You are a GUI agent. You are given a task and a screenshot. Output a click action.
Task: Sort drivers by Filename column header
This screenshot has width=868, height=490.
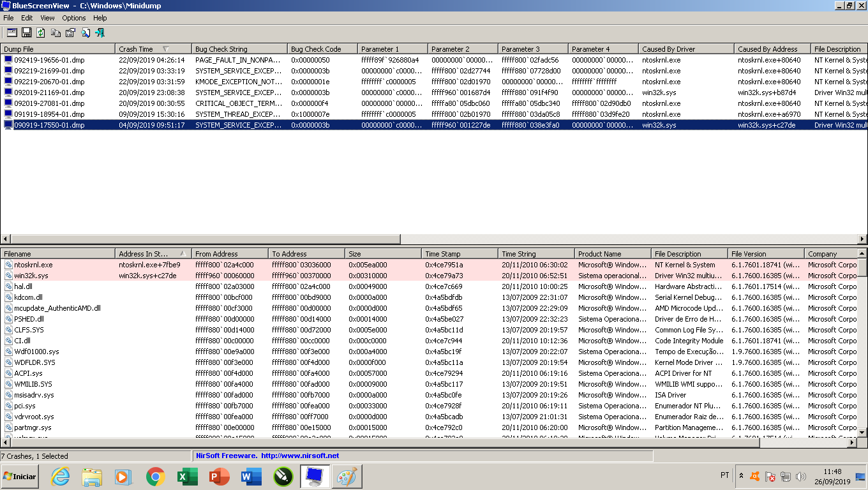[57, 254]
